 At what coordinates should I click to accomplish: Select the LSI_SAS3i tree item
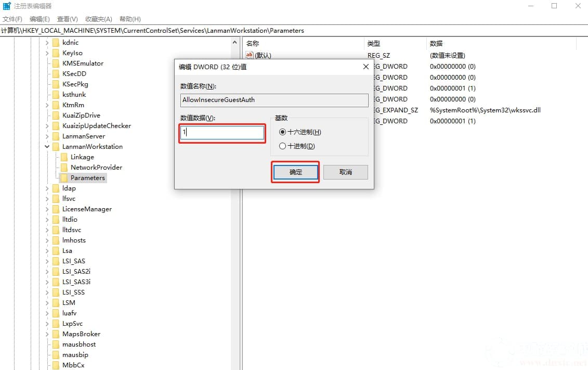click(76, 282)
